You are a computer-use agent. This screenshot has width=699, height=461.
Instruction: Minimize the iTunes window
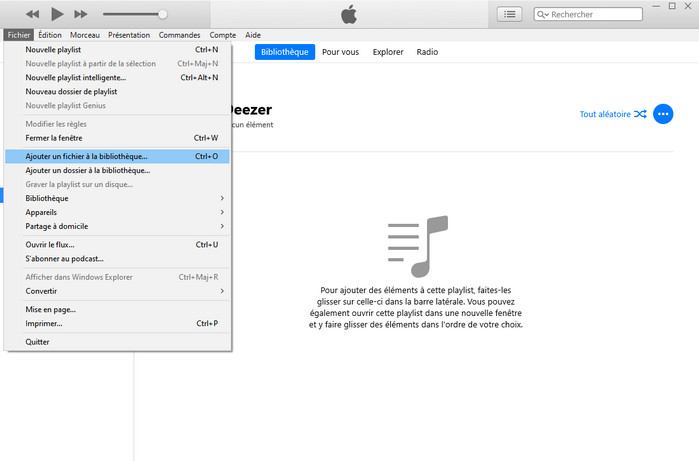pos(656,6)
